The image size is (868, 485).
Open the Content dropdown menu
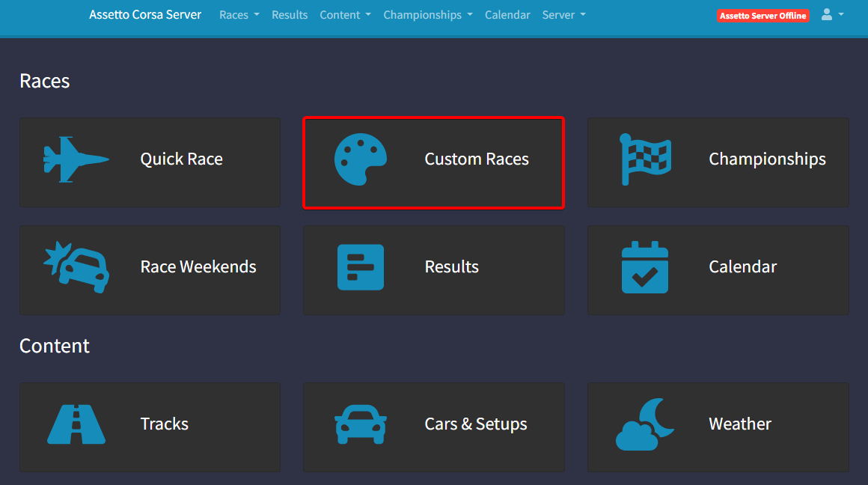point(345,15)
